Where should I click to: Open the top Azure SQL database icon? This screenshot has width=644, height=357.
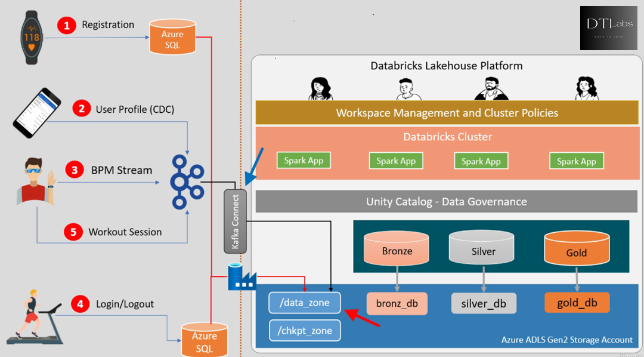(x=172, y=37)
